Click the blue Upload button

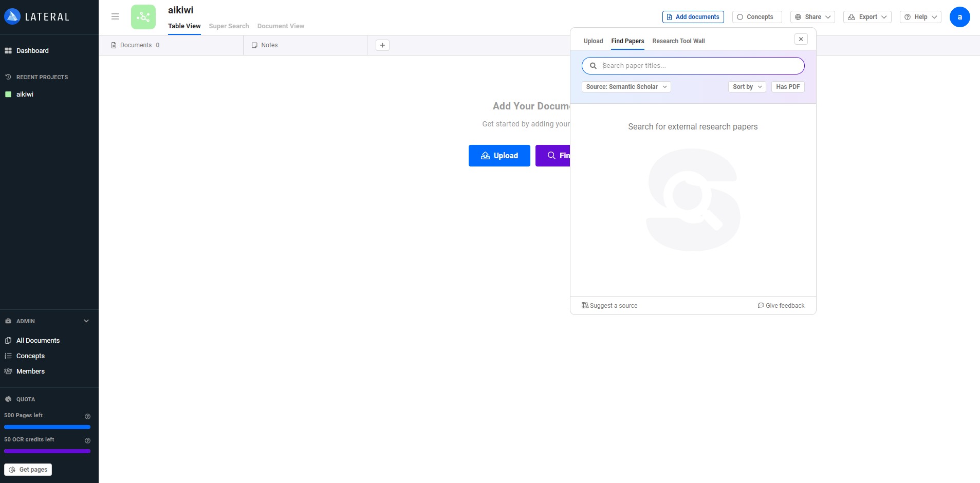click(499, 156)
